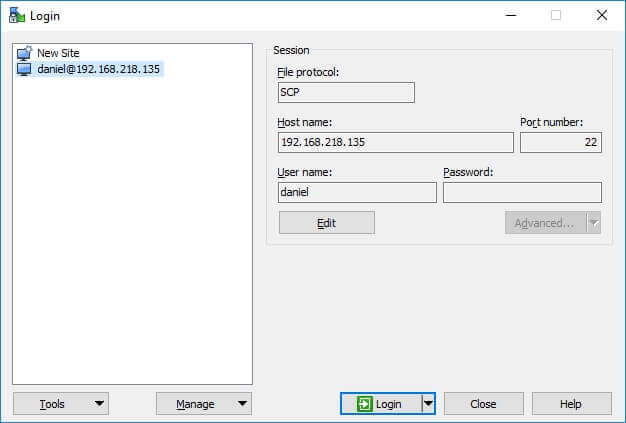The width and height of the screenshot is (626, 423).
Task: Click the Advanced... button
Action: tap(545, 223)
